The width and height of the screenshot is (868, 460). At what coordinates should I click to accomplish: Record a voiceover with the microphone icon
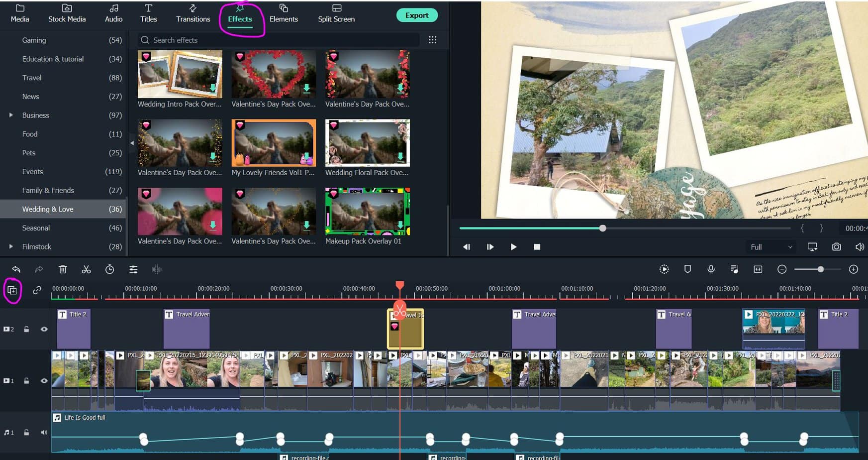pos(711,269)
